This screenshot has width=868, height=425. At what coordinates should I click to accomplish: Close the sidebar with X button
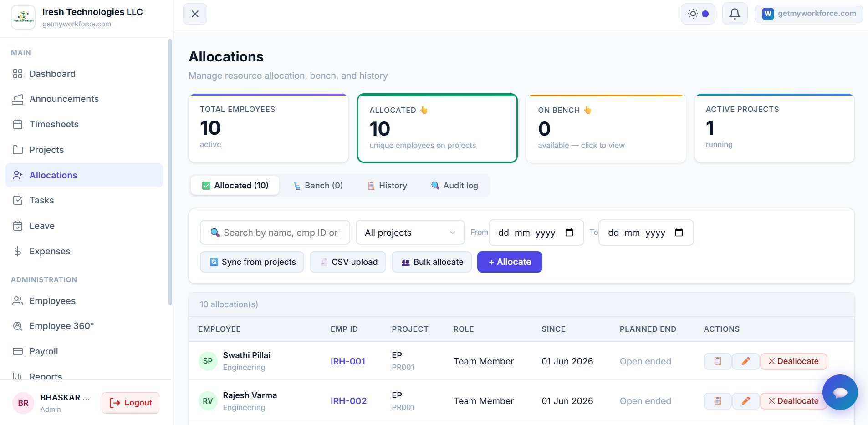(195, 14)
